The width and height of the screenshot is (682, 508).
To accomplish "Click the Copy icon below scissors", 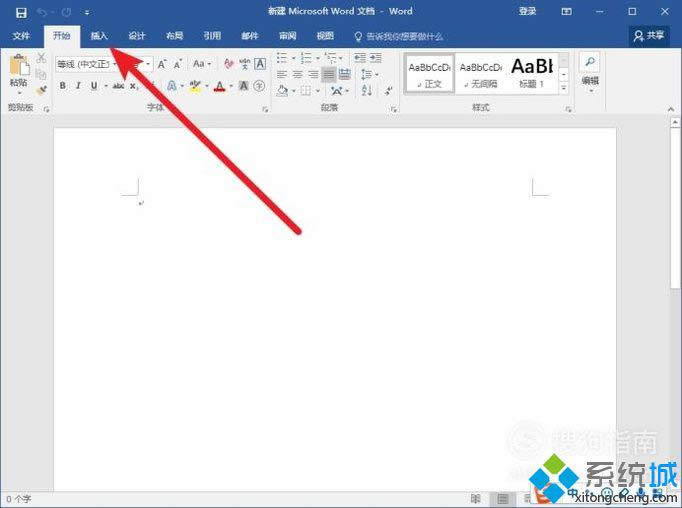I will (41, 74).
